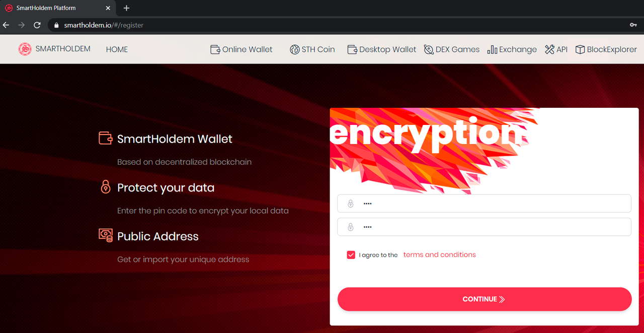Focus the second pin confirmation field
The image size is (644, 333).
pyautogui.click(x=484, y=227)
